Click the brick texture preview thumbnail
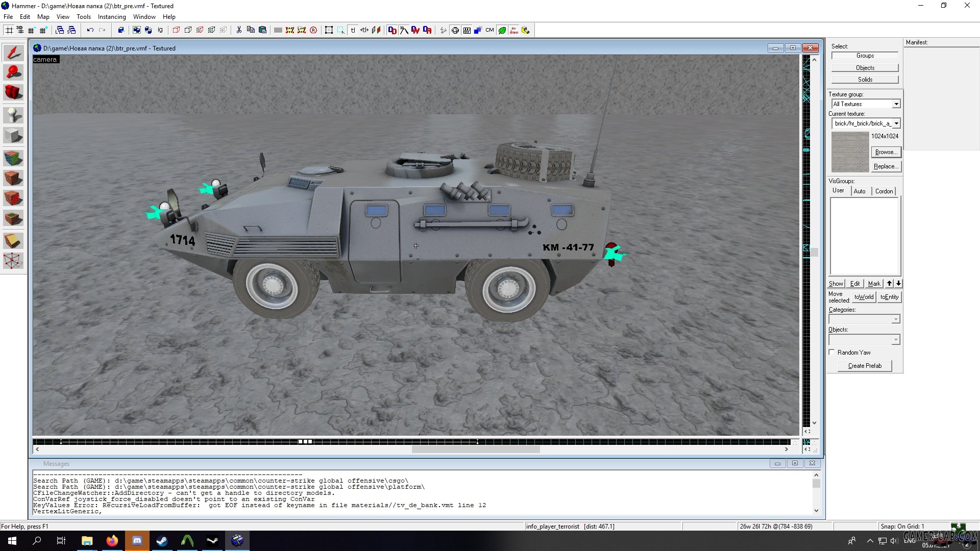 point(850,152)
